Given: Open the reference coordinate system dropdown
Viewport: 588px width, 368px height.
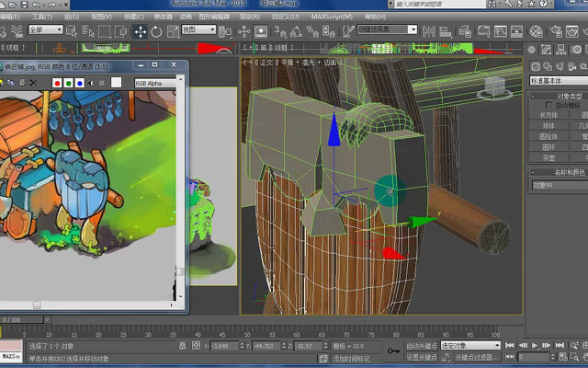Looking at the screenshot, I should [x=198, y=29].
